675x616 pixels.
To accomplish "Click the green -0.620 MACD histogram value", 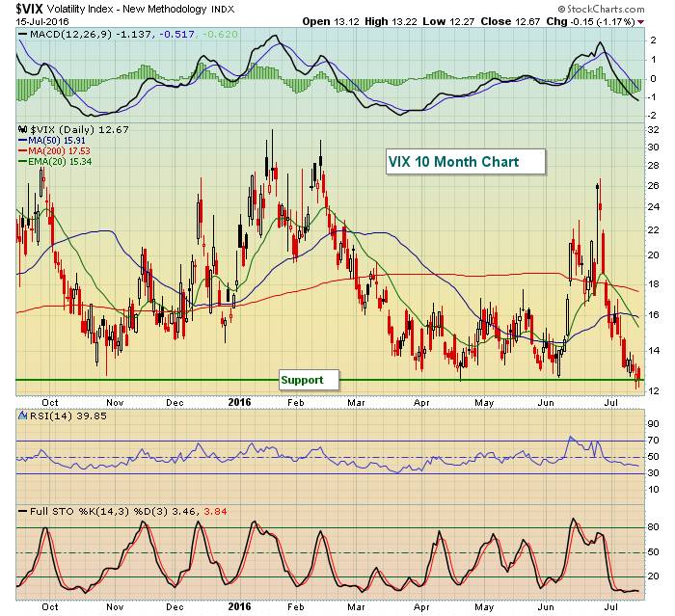I will [220, 35].
